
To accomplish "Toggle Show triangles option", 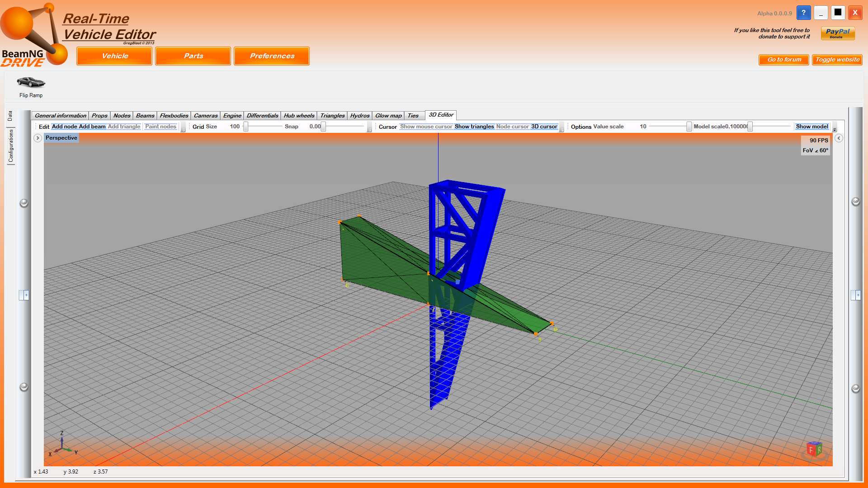I will point(474,127).
